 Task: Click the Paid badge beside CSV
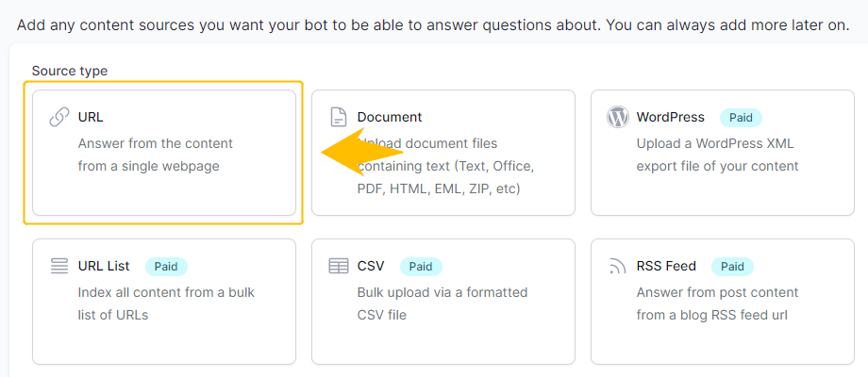(x=421, y=267)
